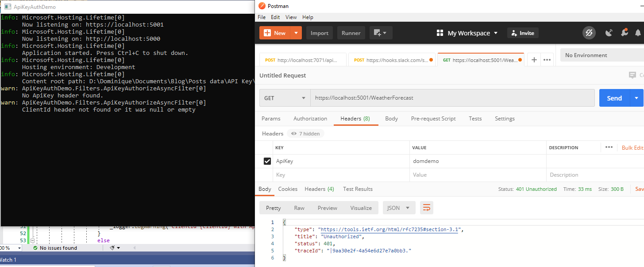Open the Runner
The height and width of the screenshot is (267, 644).
click(351, 33)
